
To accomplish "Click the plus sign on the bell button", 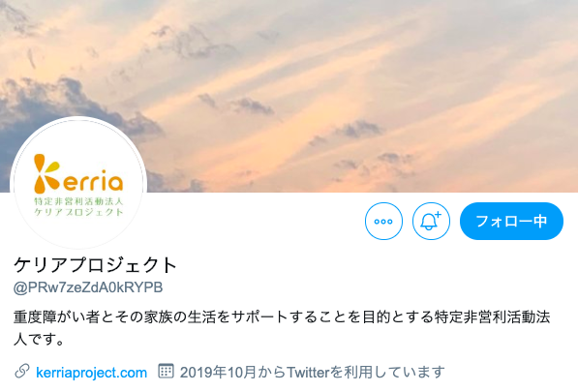I will click(x=438, y=215).
